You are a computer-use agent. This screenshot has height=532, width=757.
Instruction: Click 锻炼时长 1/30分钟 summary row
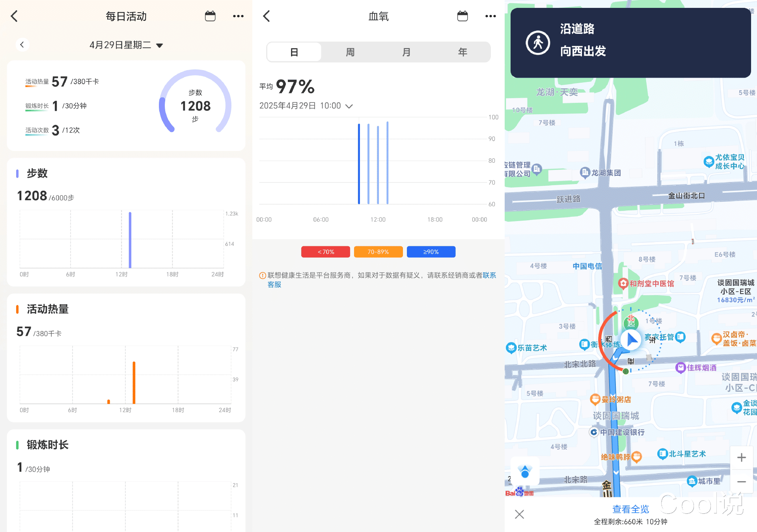point(56,106)
